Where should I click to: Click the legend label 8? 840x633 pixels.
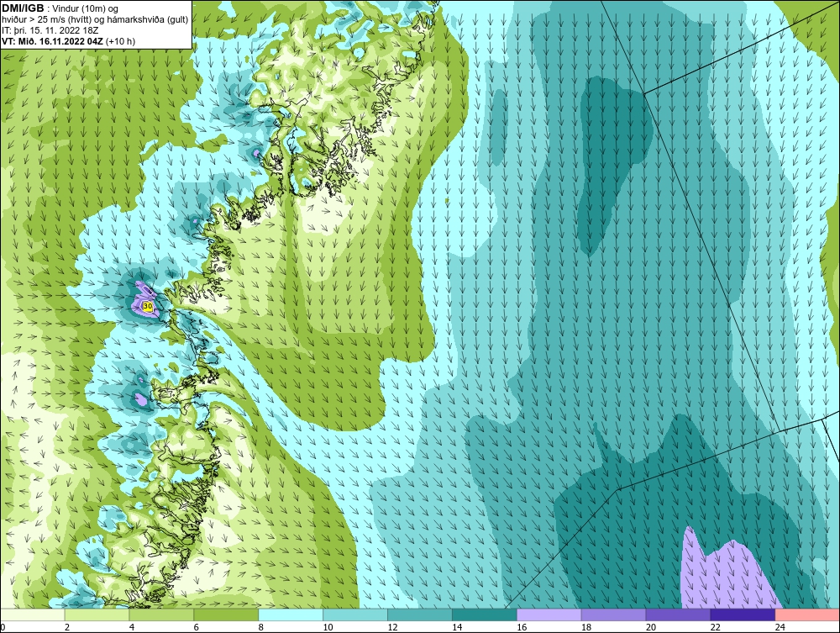coord(261,627)
